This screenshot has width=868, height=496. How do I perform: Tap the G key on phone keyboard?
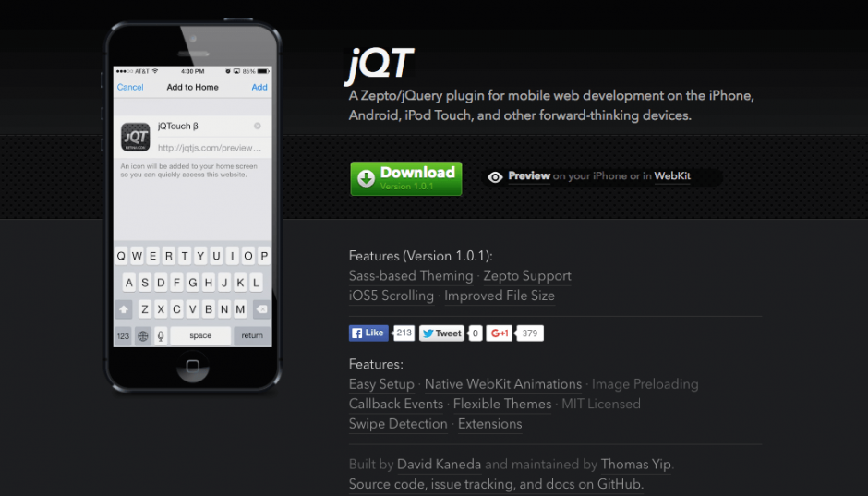tap(193, 283)
